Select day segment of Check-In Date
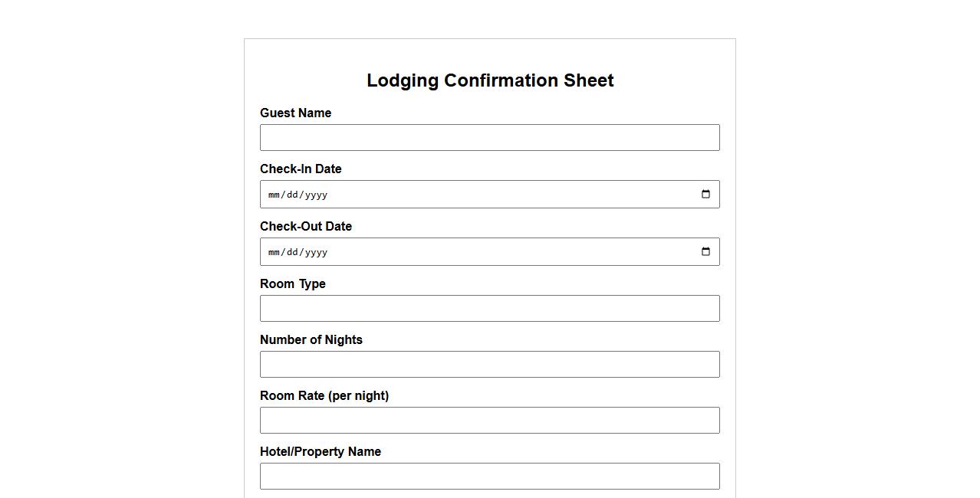 click(x=292, y=195)
